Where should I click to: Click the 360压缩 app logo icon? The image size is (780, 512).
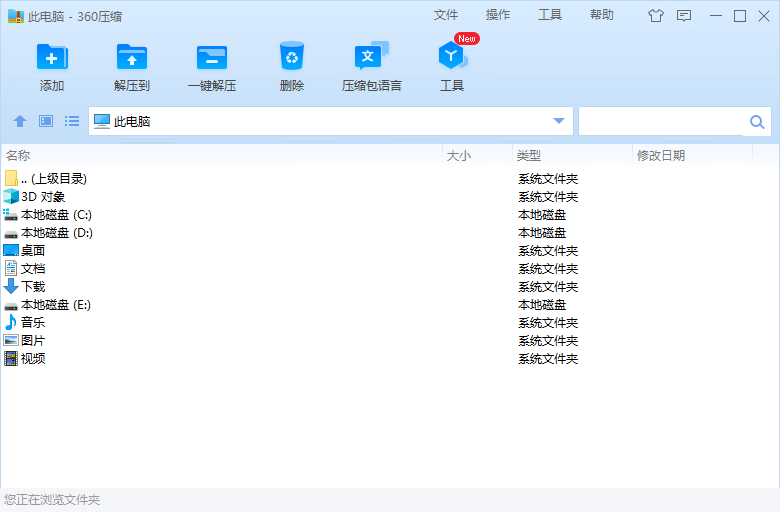[16, 16]
